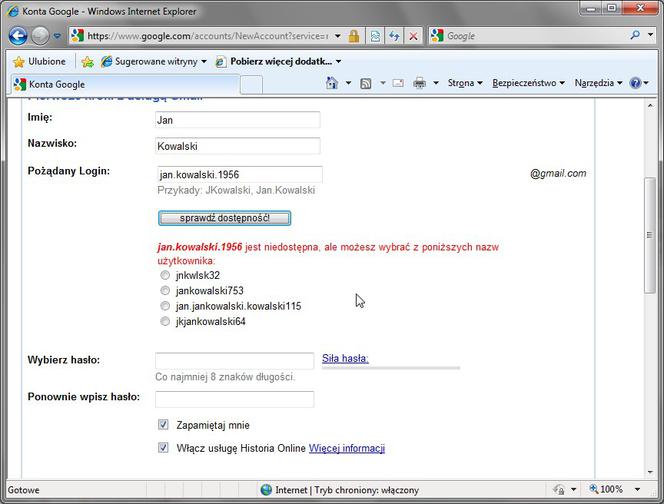Open the Strona menu

(x=465, y=83)
